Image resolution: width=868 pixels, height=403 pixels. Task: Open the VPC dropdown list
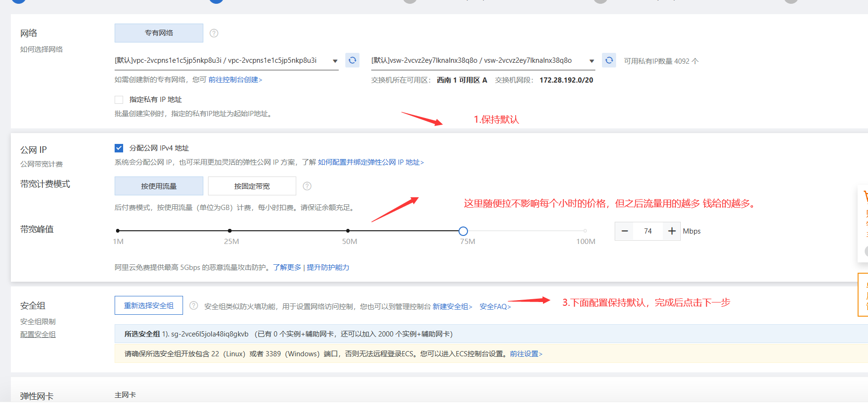click(x=226, y=61)
